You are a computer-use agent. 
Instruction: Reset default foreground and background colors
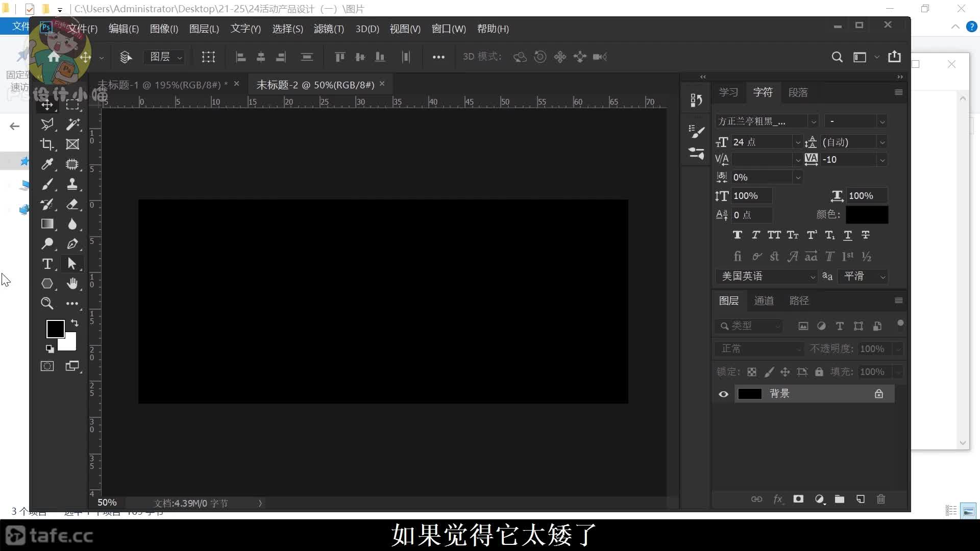(x=50, y=349)
